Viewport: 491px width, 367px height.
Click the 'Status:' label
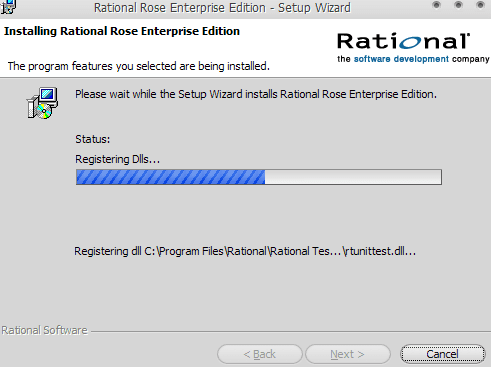click(92, 139)
